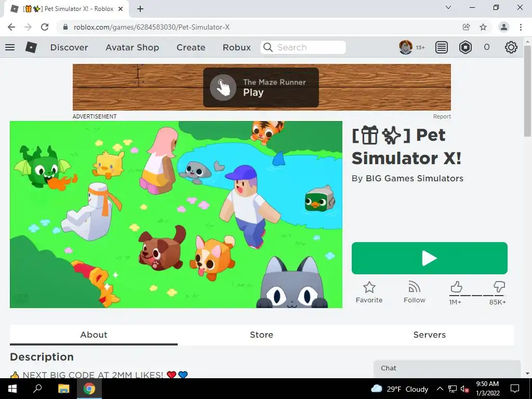This screenshot has width=532, height=399.
Task: Focus the Roblox Search field
Action: 303,47
